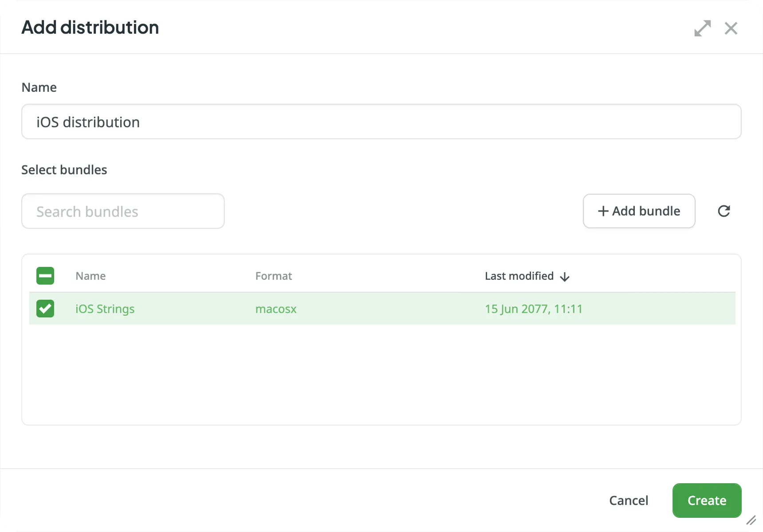
Task: Click the sort arrow next to Last modified
Action: tap(564, 277)
